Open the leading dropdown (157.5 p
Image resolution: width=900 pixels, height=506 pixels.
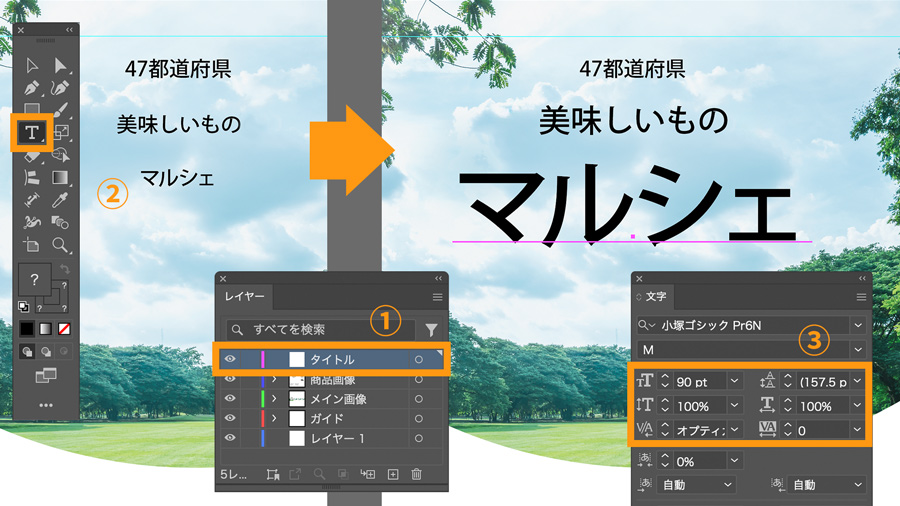858,381
